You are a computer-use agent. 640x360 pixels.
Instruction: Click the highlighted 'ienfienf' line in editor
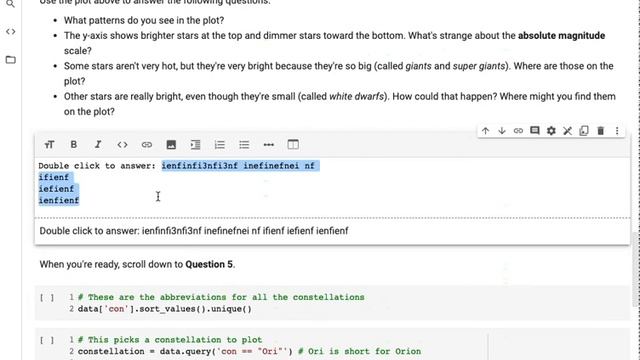tap(59, 200)
